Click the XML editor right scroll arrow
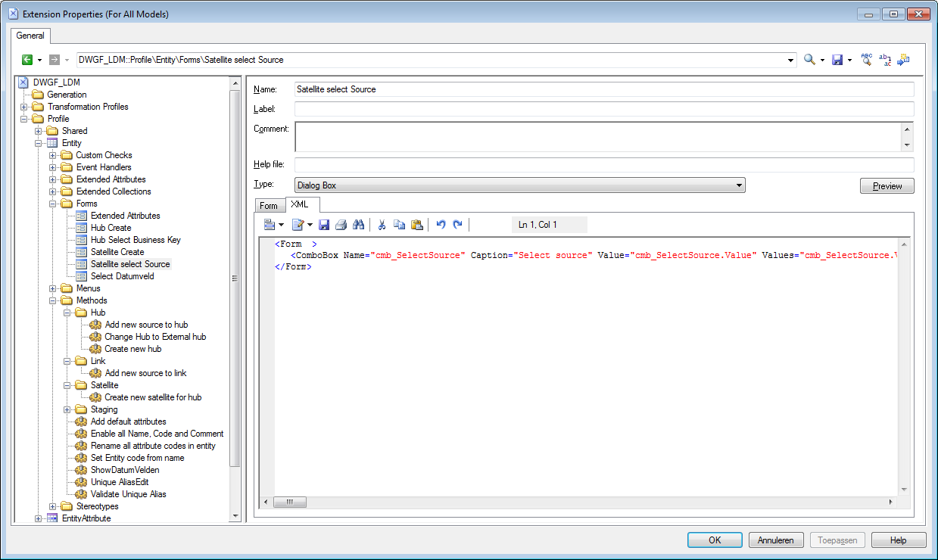 pos(891,502)
